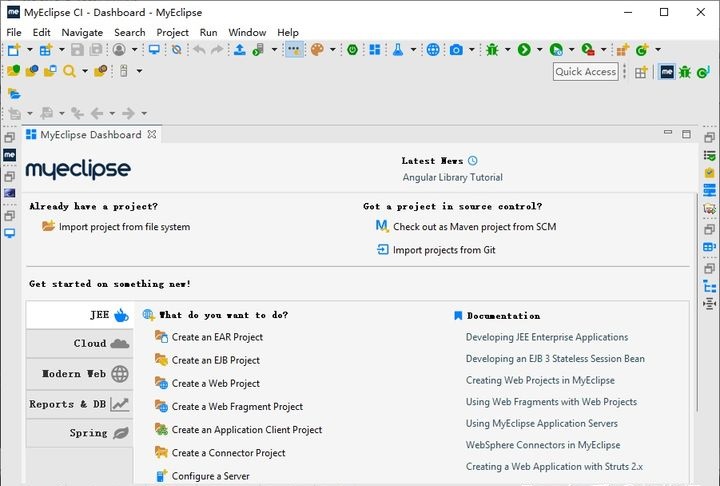Click the dashboard vertical scrollbar
The width and height of the screenshot is (720, 486).
click(698, 303)
